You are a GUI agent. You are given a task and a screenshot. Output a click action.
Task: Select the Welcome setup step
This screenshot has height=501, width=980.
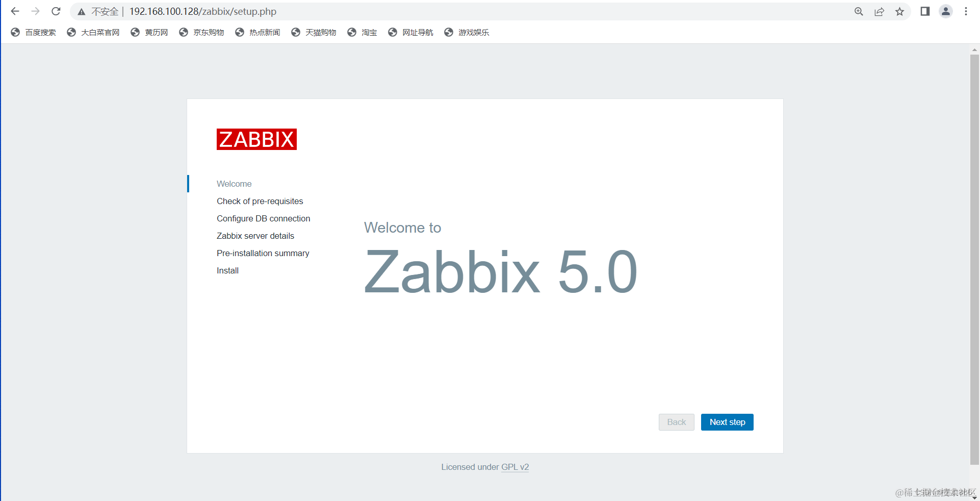tap(234, 184)
